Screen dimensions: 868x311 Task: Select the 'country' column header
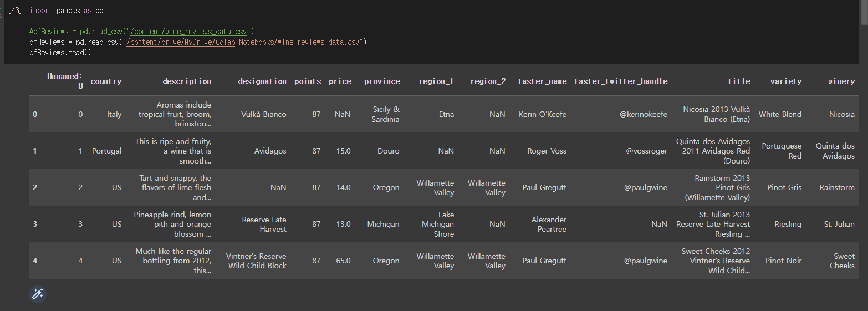tap(106, 81)
